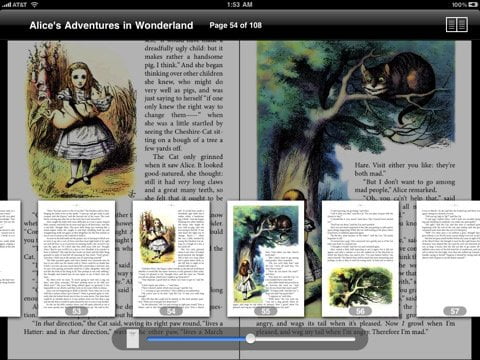The height and width of the screenshot is (360, 480).
Task: Toggle the two-page layout icon
Action: click(x=457, y=25)
